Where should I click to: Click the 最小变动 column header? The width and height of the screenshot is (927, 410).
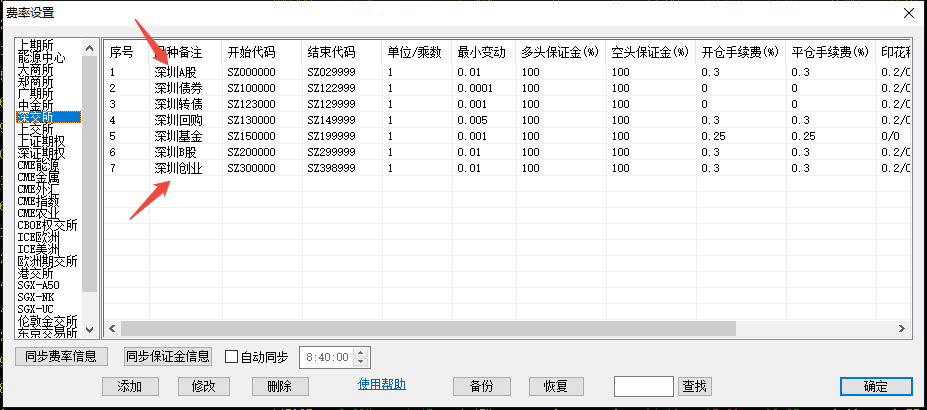click(484, 53)
